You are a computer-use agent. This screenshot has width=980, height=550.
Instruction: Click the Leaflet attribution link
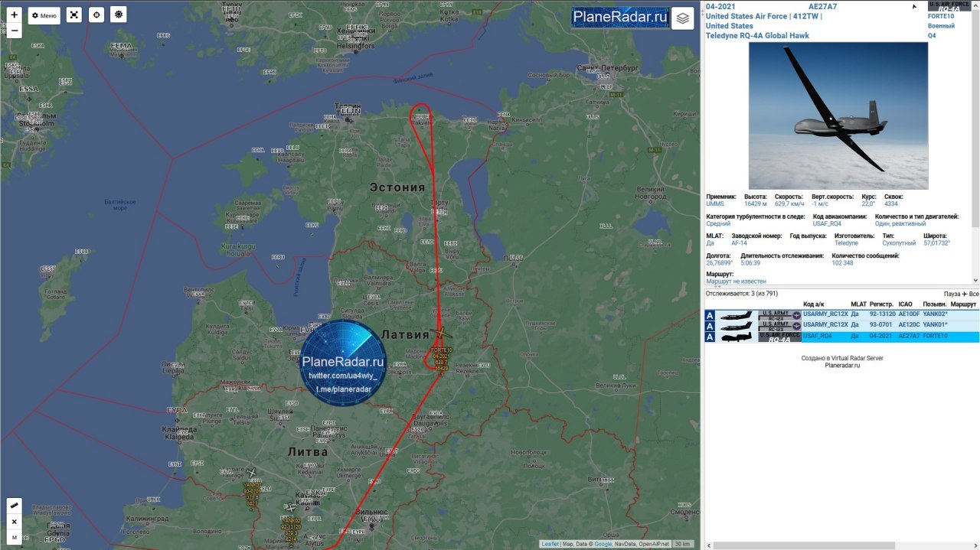point(550,544)
